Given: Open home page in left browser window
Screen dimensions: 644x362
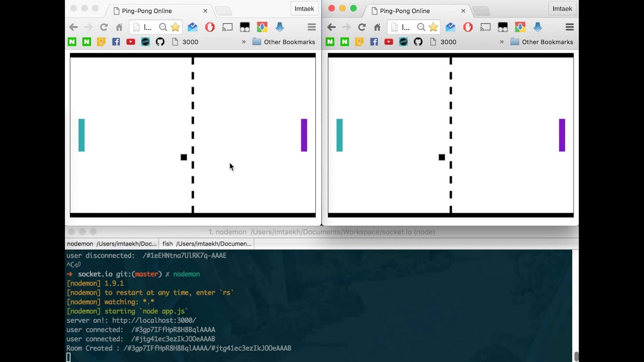Looking at the screenshot, I should click(x=119, y=27).
